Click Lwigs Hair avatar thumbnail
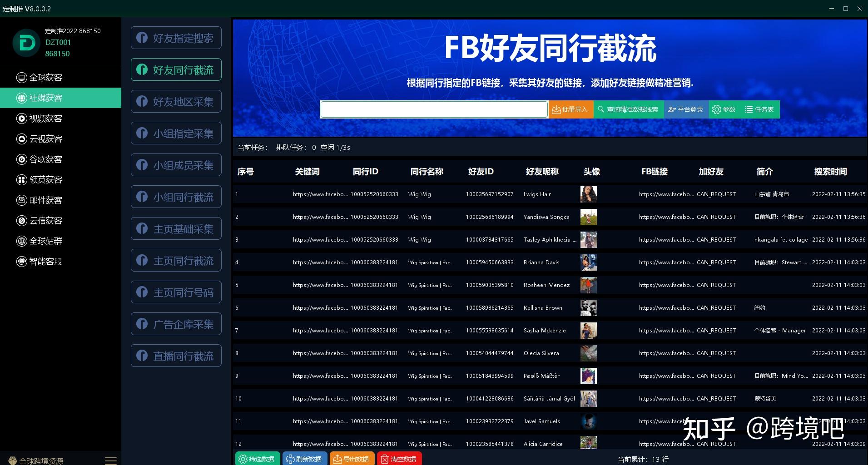 (x=589, y=194)
